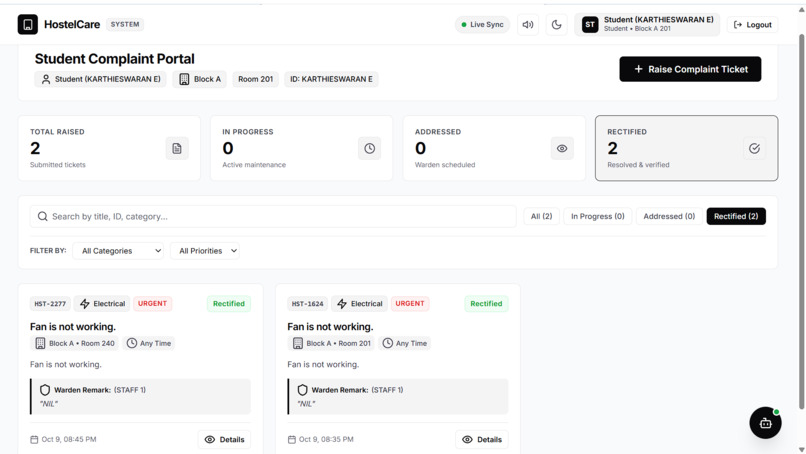Click document icon in Total Raised card
The width and height of the screenshot is (806, 454).
(177, 149)
